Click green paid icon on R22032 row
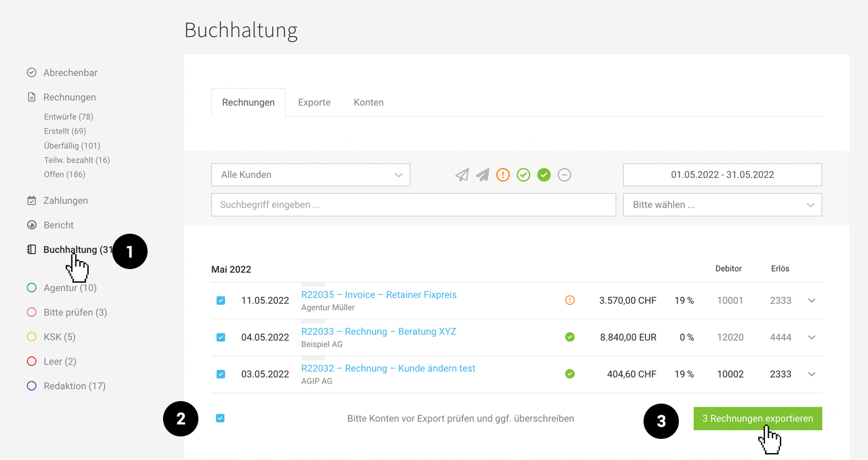Screen dimensions: 868x460 tap(570, 374)
